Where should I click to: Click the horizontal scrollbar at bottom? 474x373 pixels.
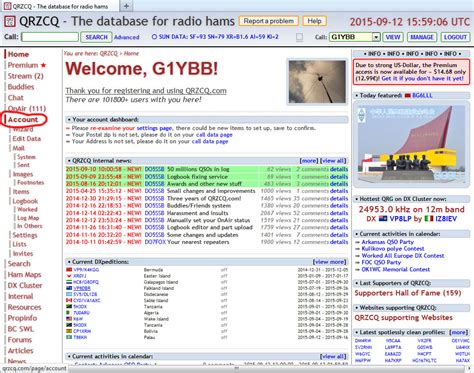click(237, 369)
